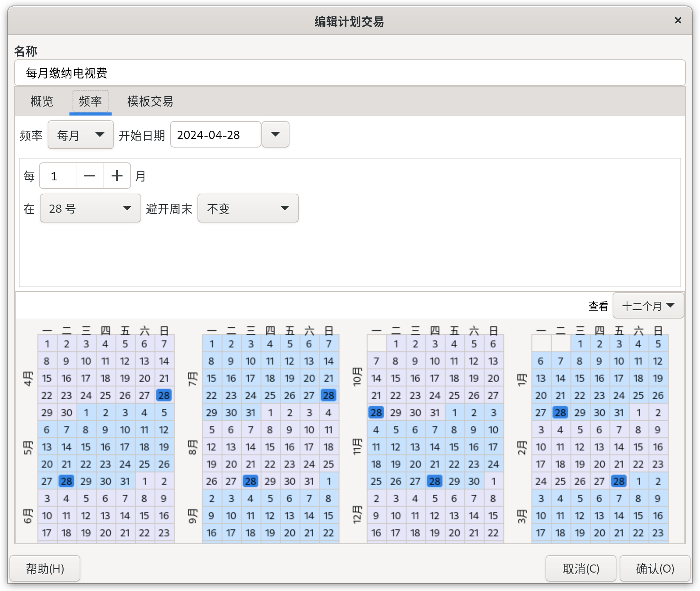Click the 10月 month label
This screenshot has width=700, height=591.
[x=357, y=377]
